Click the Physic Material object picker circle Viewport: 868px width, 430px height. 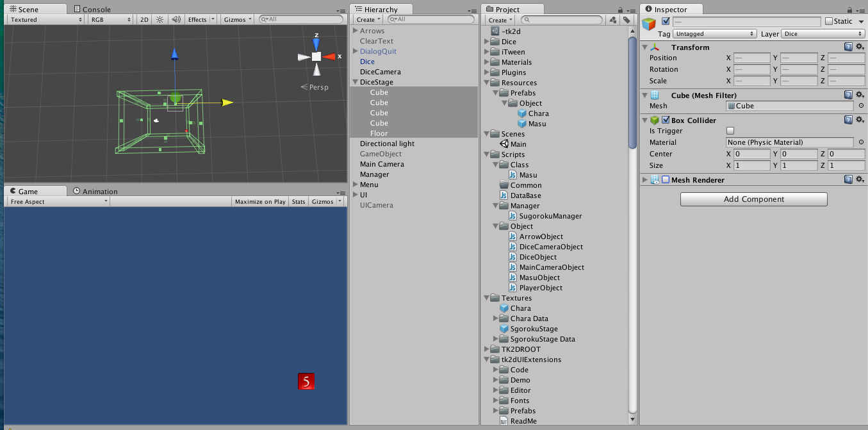pos(861,142)
